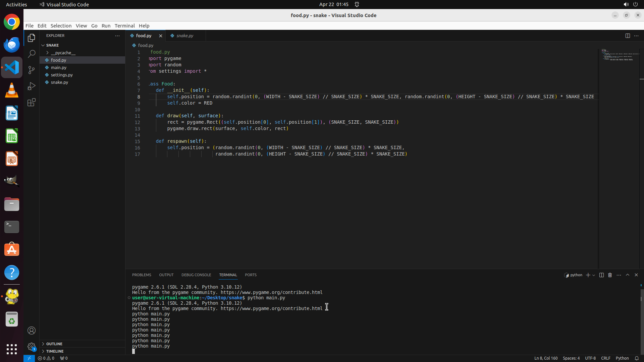Toggle maximized panel size with chevron-up

click(628, 275)
